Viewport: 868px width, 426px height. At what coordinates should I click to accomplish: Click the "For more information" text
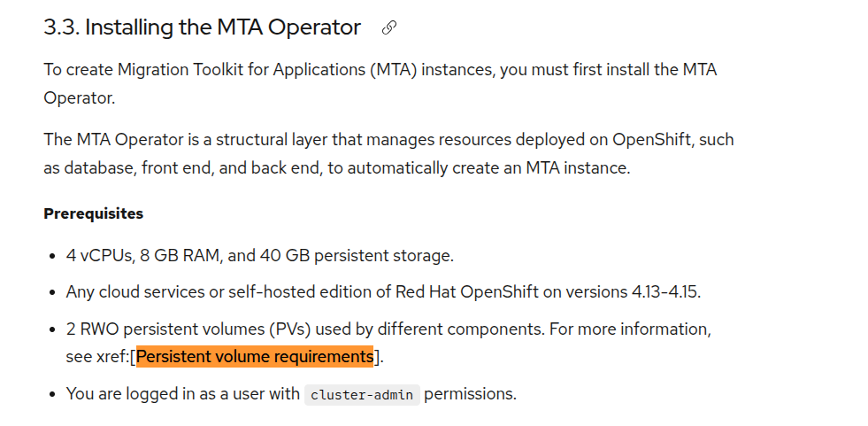630,329
